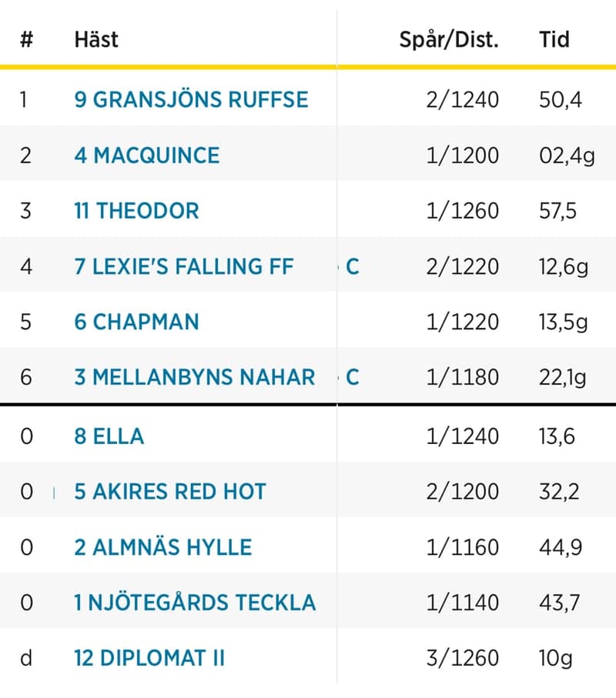Select horse 11 Theodor

(136, 211)
